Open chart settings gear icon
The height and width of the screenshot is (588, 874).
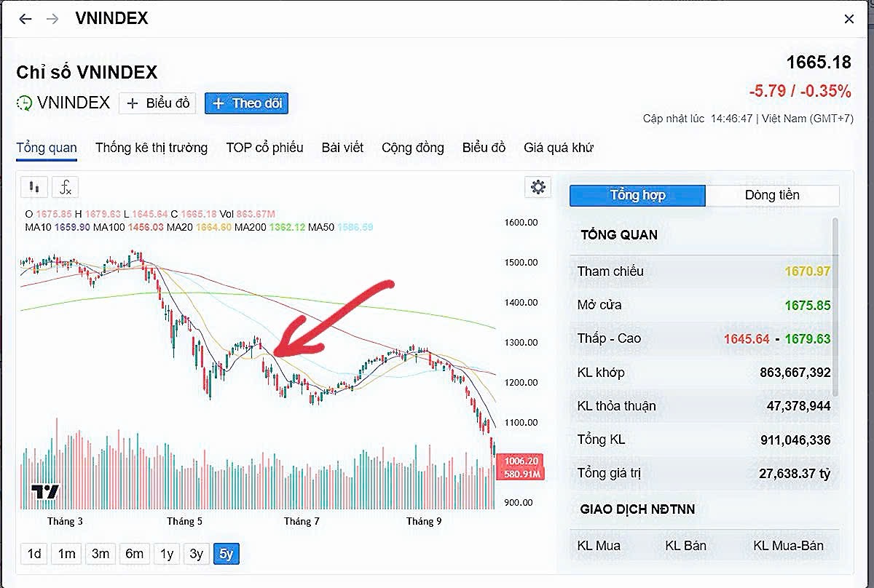[538, 187]
